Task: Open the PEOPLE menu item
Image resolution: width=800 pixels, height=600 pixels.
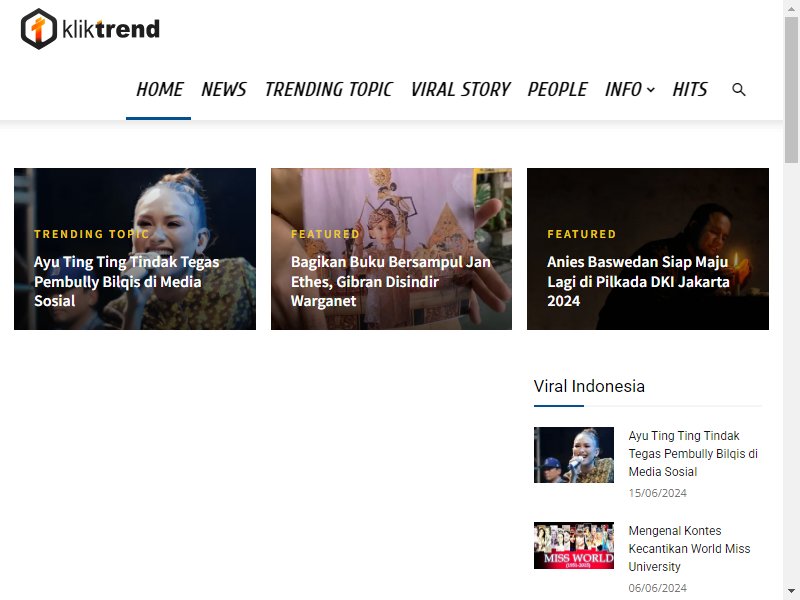Action: click(557, 89)
